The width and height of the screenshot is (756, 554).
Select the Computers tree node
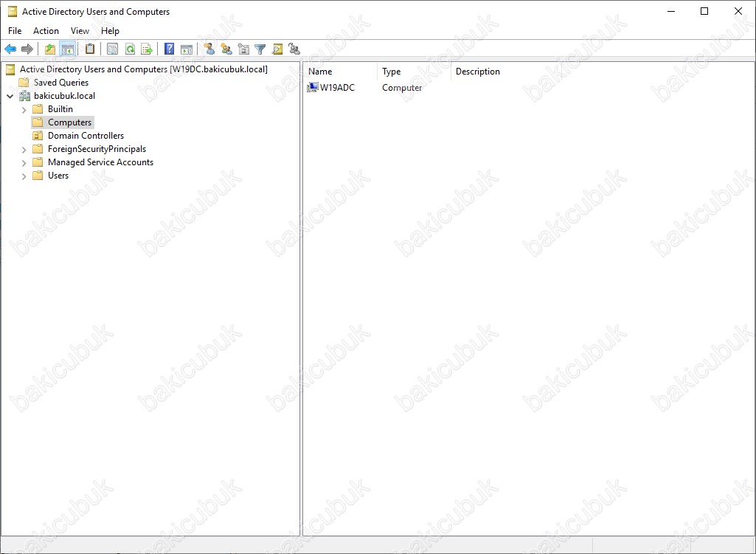69,122
